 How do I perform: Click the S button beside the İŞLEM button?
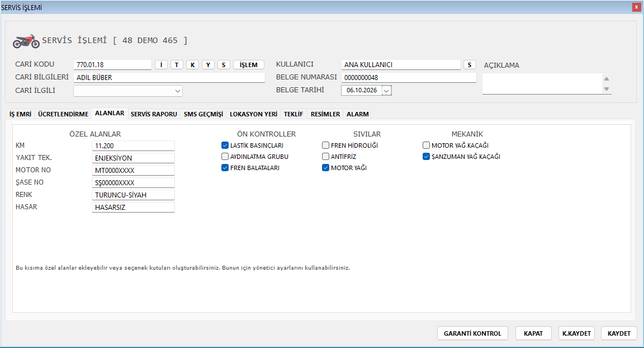224,64
